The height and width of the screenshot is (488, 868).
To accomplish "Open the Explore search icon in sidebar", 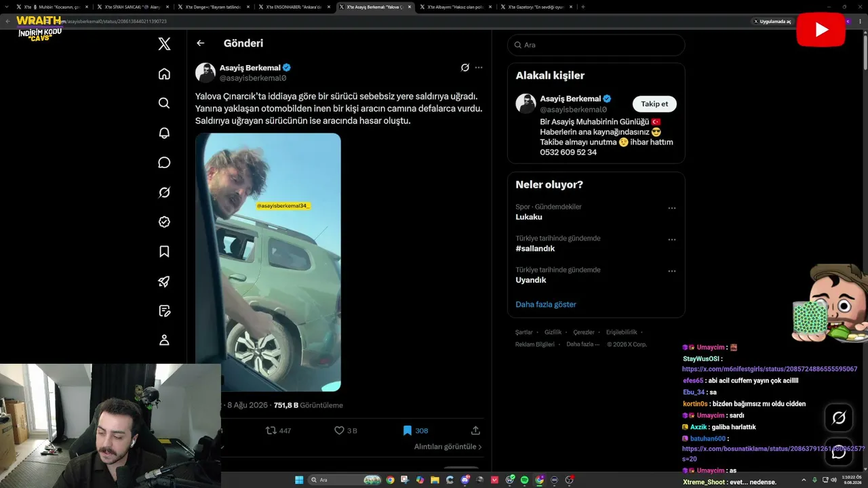I will (x=164, y=103).
